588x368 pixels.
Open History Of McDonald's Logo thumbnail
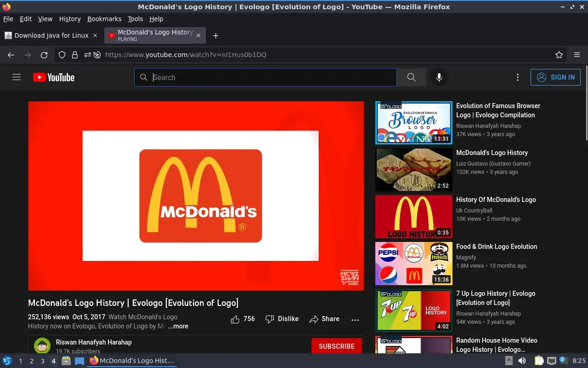point(414,217)
